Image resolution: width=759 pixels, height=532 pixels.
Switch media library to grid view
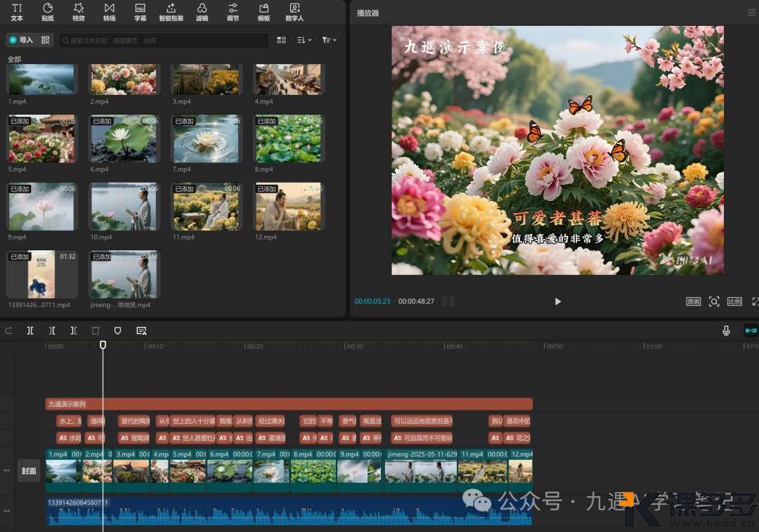coord(281,40)
